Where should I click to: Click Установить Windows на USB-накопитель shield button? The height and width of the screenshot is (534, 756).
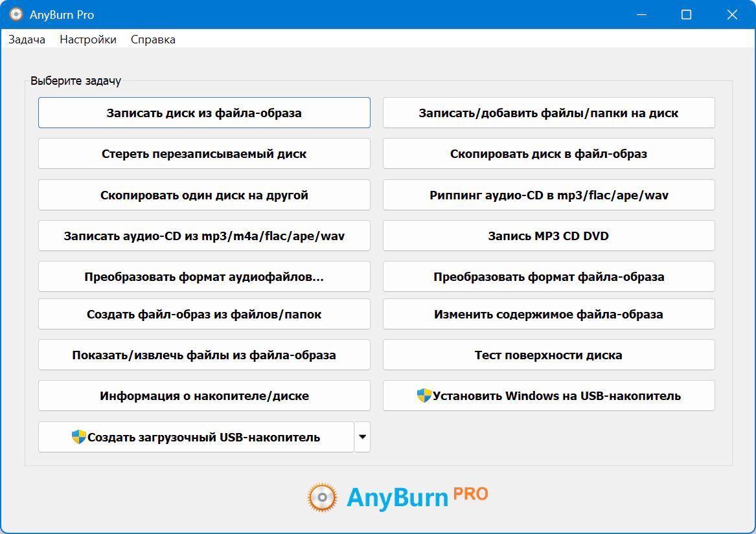[549, 395]
